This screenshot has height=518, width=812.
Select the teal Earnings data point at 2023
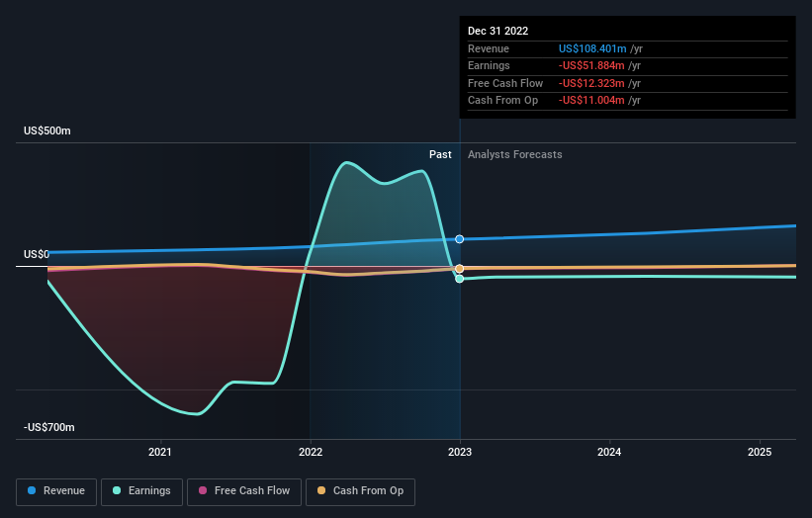pyautogui.click(x=459, y=279)
